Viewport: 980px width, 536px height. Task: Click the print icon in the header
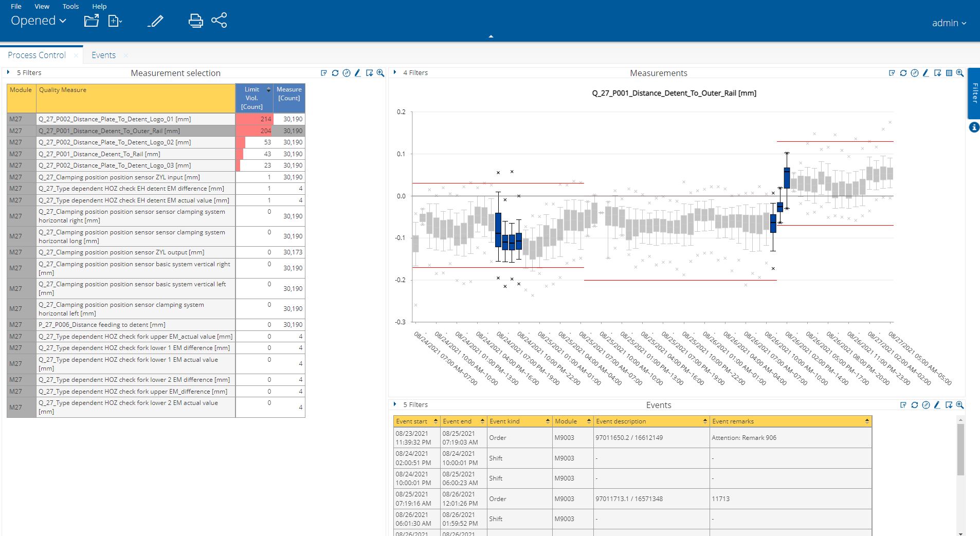click(x=195, y=21)
